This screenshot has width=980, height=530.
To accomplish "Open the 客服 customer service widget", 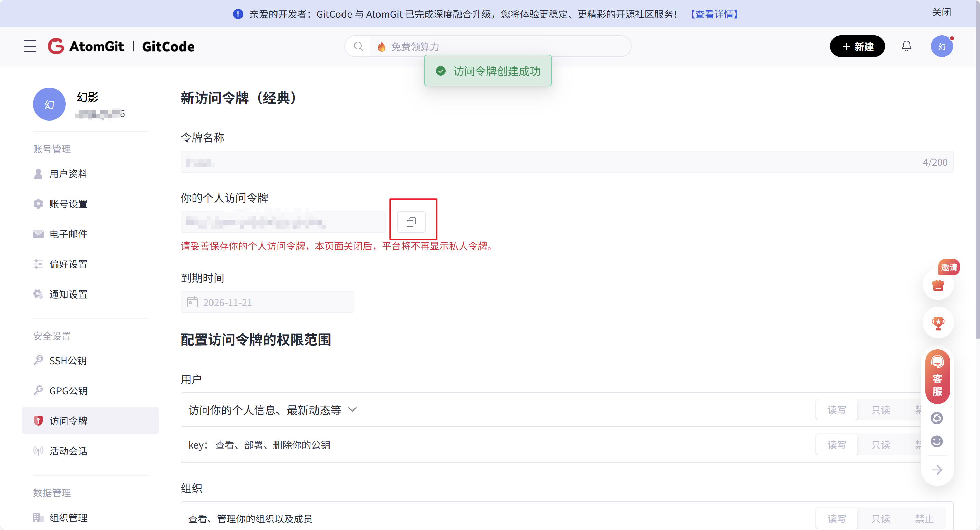I will coord(937,376).
